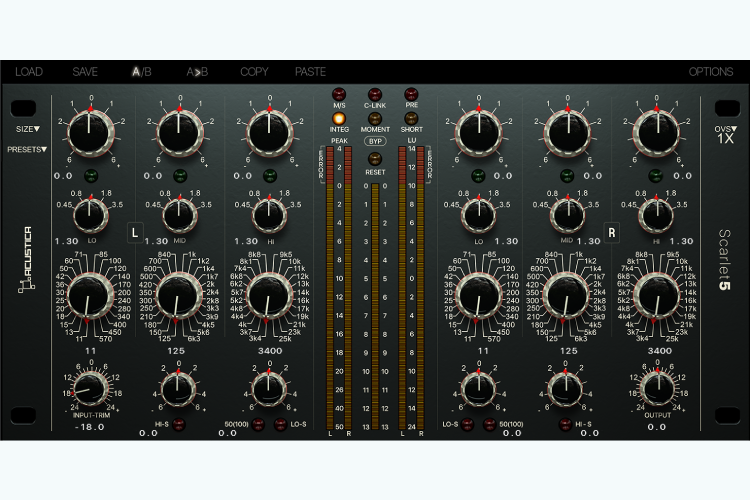Click left LO frequency knob showing 11

click(90, 296)
